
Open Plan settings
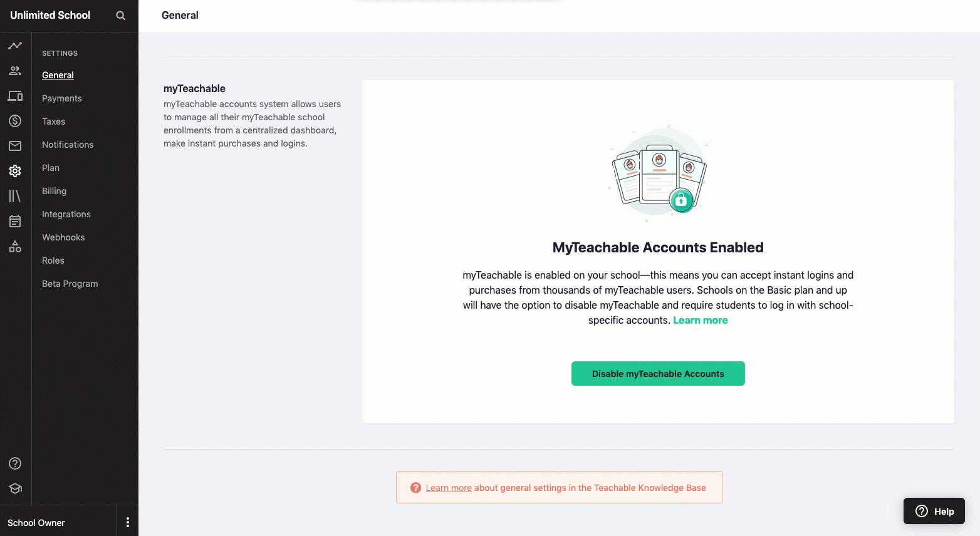click(51, 168)
